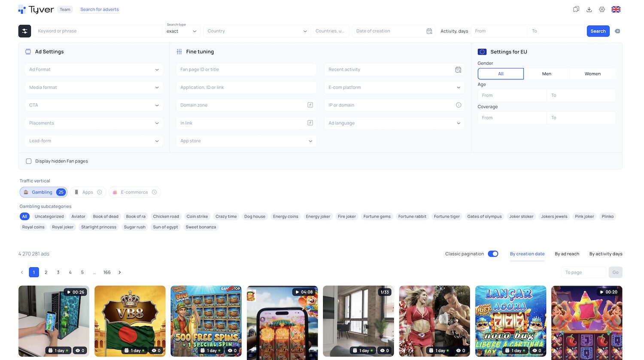644x360 pixels.
Task: Click the blue Search button
Action: click(598, 31)
